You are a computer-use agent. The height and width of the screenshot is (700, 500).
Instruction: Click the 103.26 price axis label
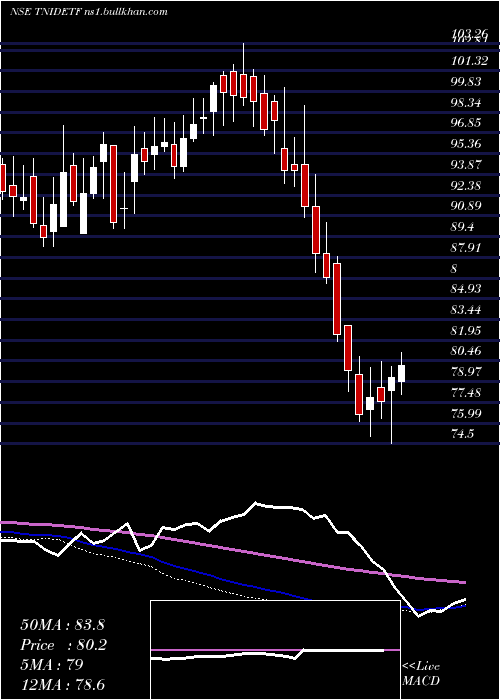(x=469, y=33)
